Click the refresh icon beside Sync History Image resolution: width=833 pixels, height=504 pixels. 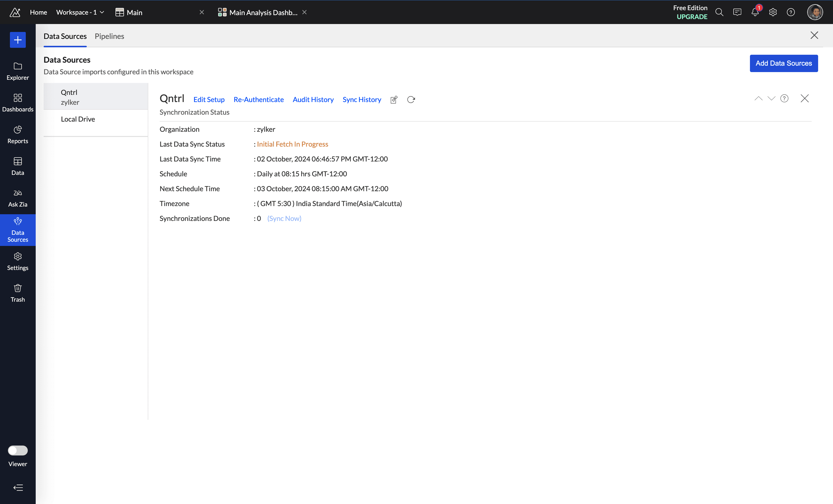[x=411, y=100]
